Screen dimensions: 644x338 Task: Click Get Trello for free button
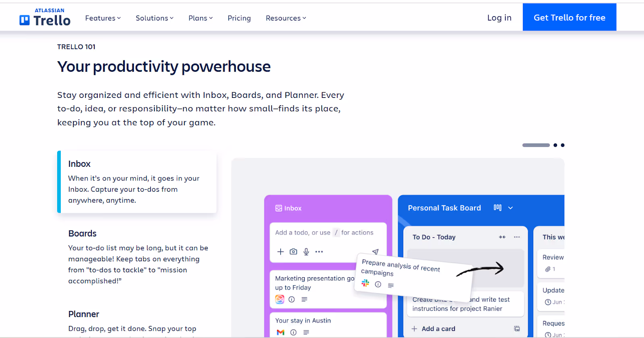point(570,17)
